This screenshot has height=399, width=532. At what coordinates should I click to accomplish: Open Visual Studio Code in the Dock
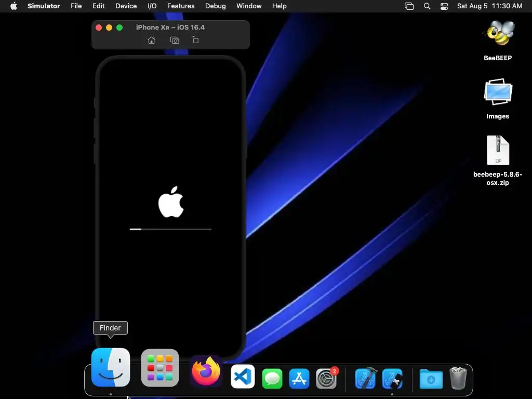(x=243, y=377)
